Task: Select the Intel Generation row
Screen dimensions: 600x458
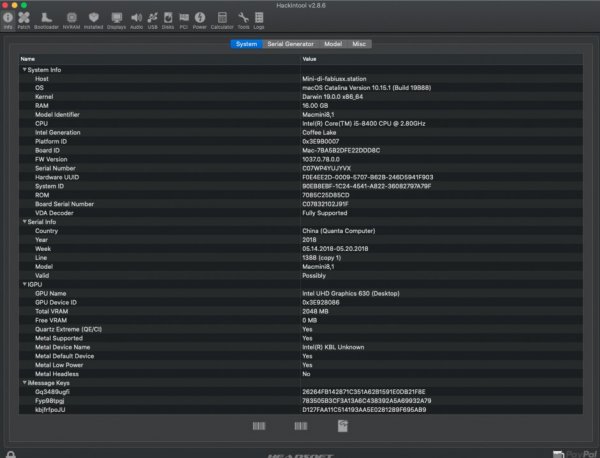Action: 301,132
